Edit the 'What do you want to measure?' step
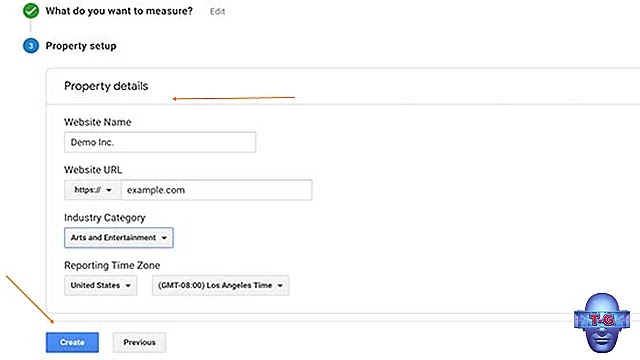Screen dimensions: 640x360 [217, 11]
